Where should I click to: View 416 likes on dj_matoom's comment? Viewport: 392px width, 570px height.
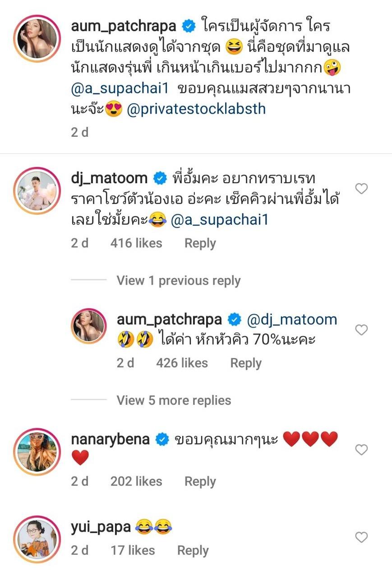click(x=136, y=243)
